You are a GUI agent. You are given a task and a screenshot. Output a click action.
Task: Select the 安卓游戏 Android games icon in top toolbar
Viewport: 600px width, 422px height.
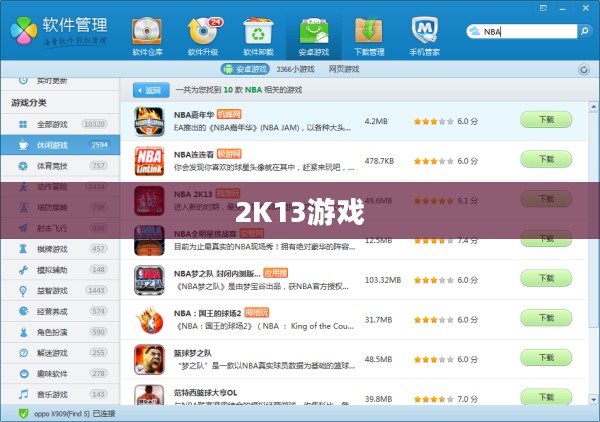[314, 36]
